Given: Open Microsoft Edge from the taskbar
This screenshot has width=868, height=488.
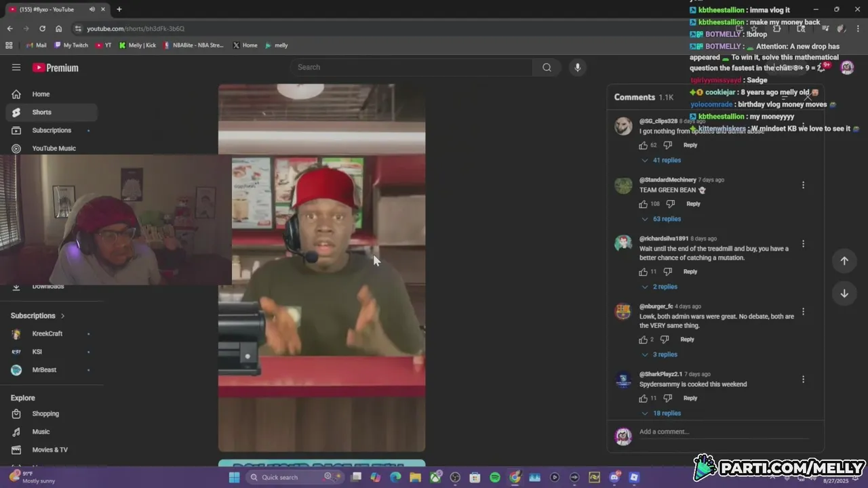Looking at the screenshot, I should [x=395, y=477].
